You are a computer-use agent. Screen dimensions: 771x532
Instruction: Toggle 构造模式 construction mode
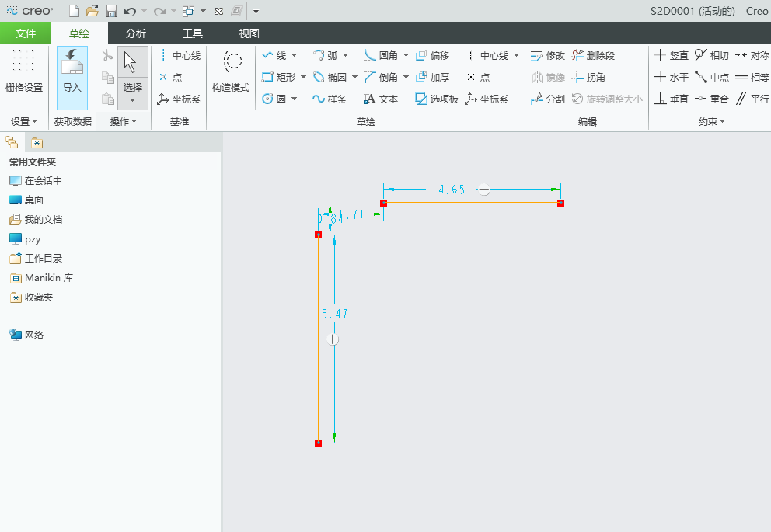coord(231,71)
